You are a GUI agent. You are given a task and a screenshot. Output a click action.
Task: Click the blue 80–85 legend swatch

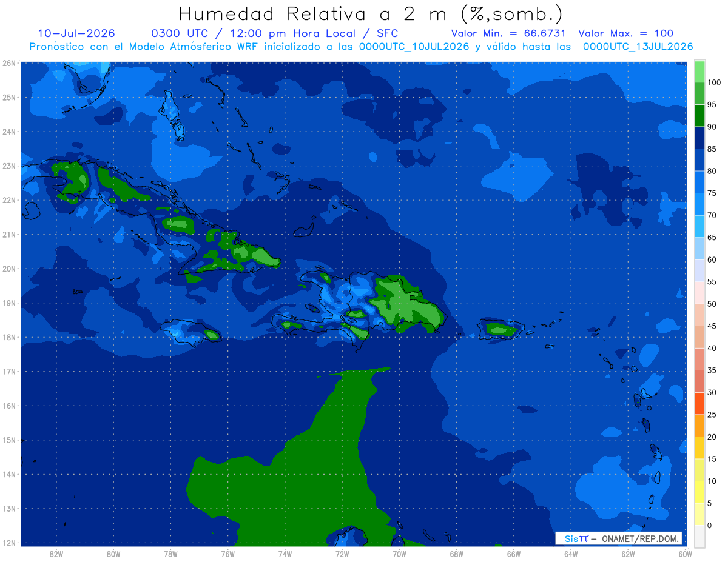click(x=699, y=159)
